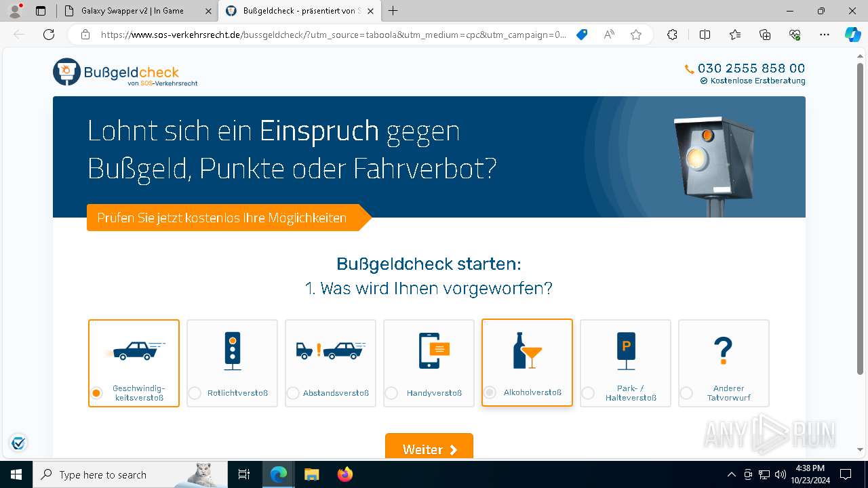The width and height of the screenshot is (868, 488).
Task: Launch Firefox from taskbar
Action: (345, 474)
